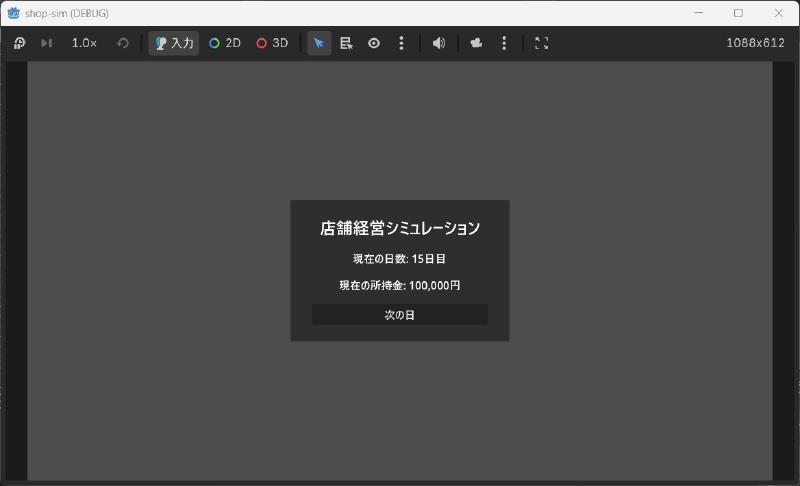Click the 現在の所持金: 100,000円 label
Viewport: 800px width, 486px height.
tap(400, 286)
